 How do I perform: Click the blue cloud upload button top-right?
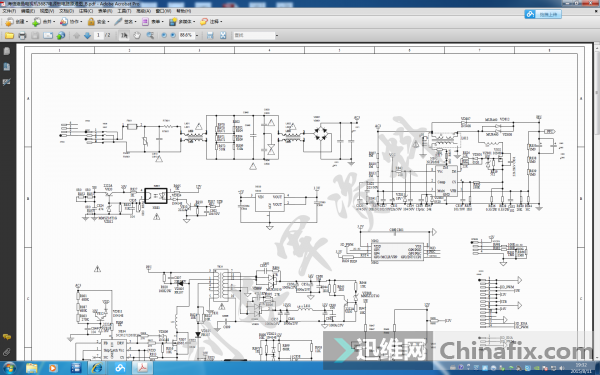pos(543,14)
